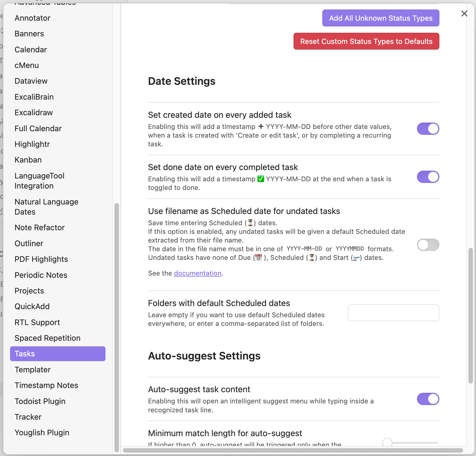Click Add All Unknown Status Types button
This screenshot has width=476, height=456.
click(x=381, y=18)
